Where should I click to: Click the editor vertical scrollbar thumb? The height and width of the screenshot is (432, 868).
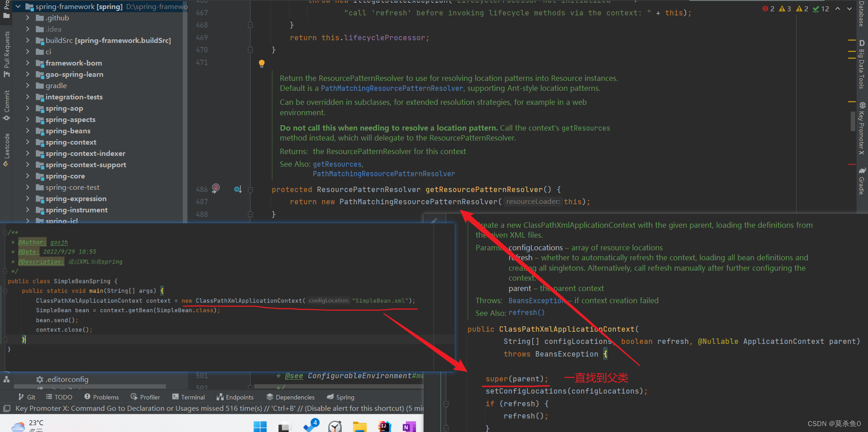click(x=853, y=121)
